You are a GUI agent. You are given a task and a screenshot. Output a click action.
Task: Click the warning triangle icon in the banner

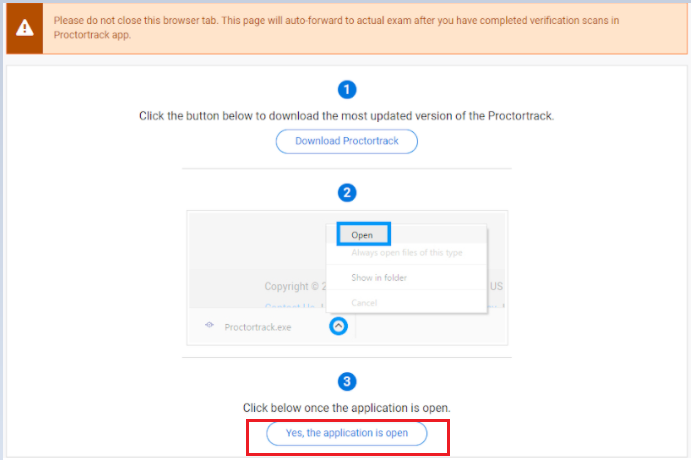click(x=25, y=28)
